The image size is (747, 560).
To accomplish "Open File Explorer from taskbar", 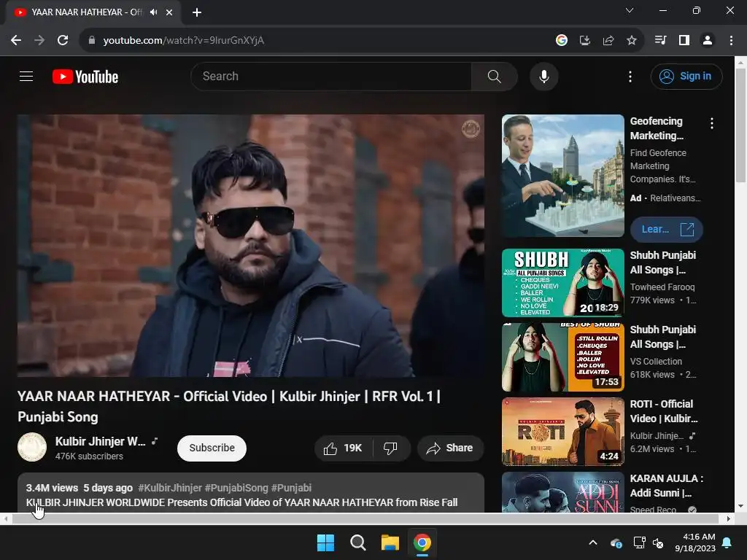I will pyautogui.click(x=390, y=542).
